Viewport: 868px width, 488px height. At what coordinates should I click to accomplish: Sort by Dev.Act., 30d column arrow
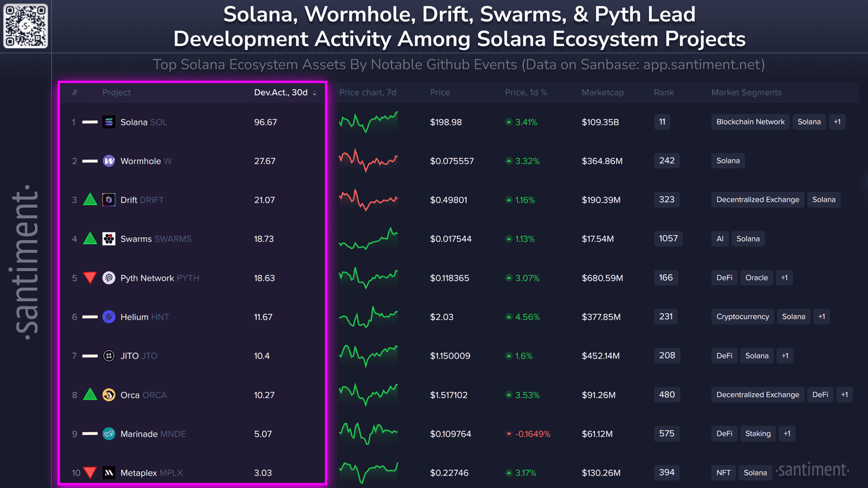315,93
